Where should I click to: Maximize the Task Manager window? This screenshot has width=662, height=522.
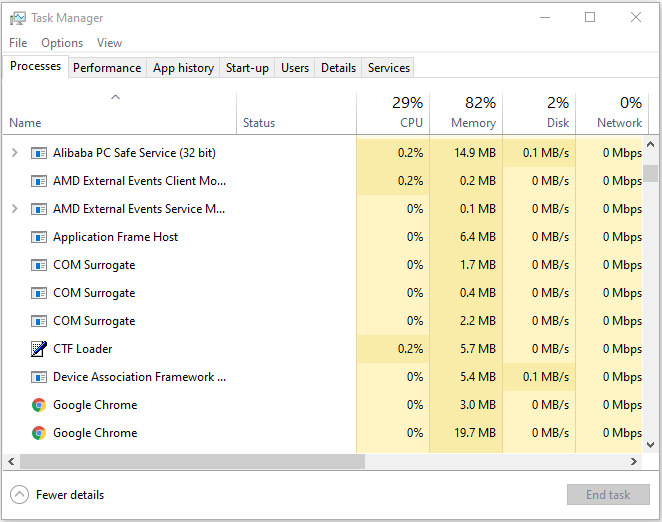[590, 17]
